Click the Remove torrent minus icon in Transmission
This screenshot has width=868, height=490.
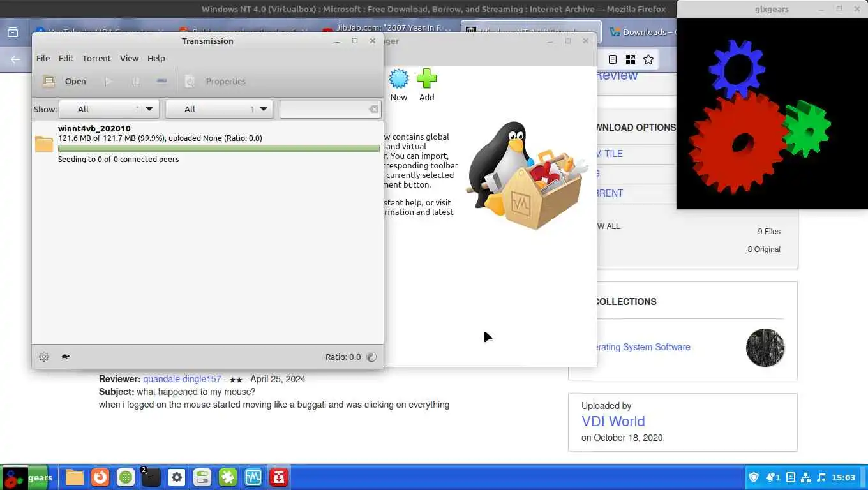(162, 81)
